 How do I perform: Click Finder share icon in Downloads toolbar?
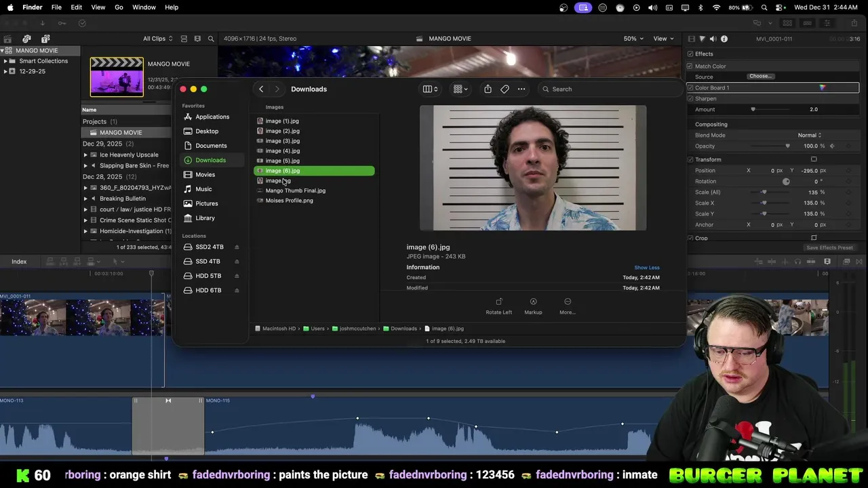(488, 89)
